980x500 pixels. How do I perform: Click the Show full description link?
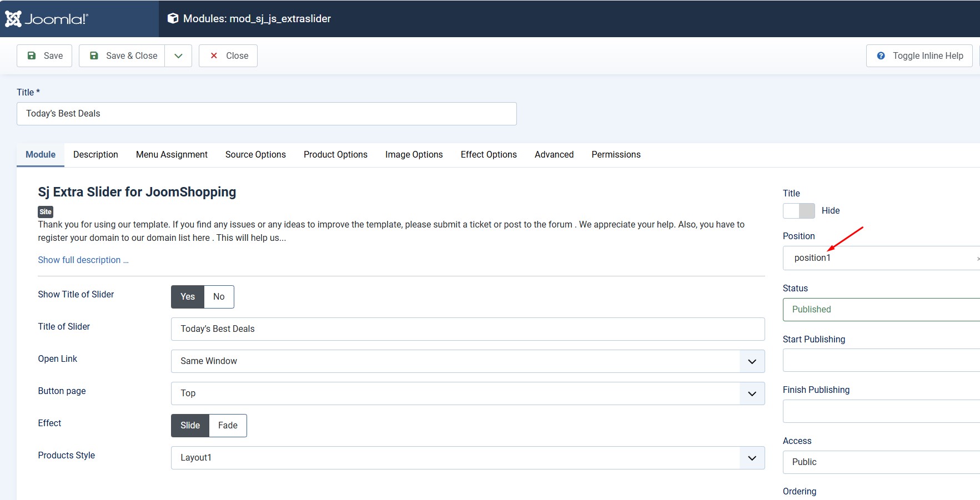pos(83,260)
